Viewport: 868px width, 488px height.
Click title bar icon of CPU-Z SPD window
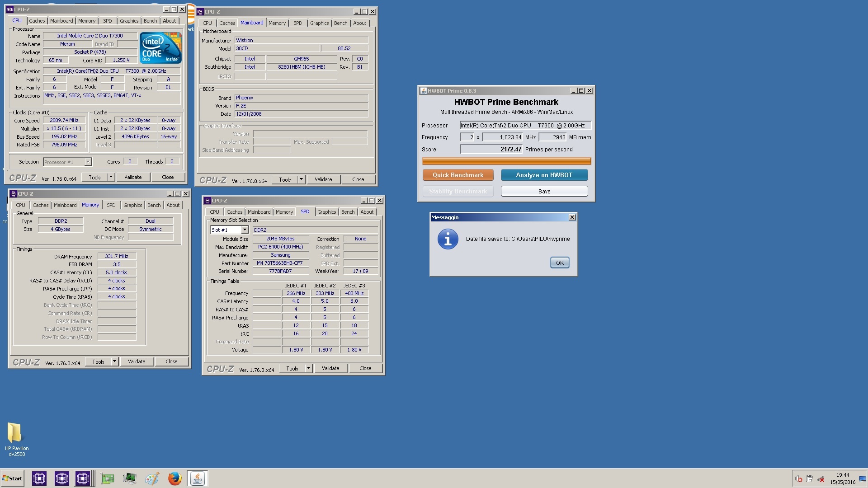click(208, 201)
